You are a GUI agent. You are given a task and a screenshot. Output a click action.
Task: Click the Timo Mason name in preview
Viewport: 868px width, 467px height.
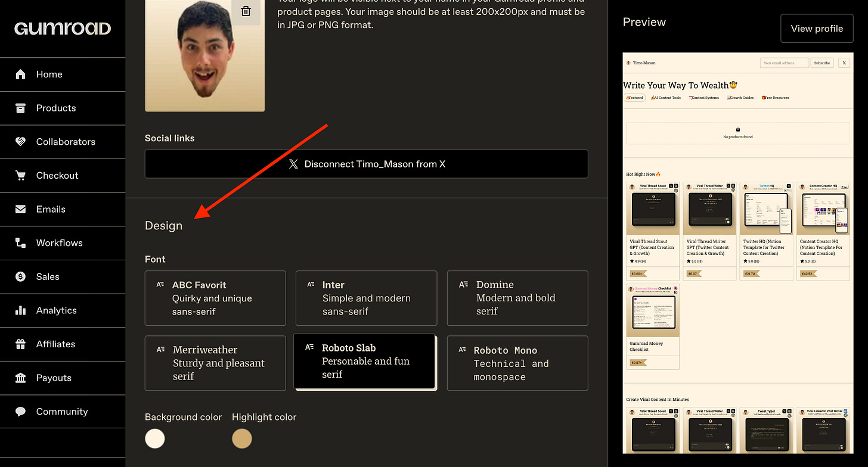(x=644, y=63)
